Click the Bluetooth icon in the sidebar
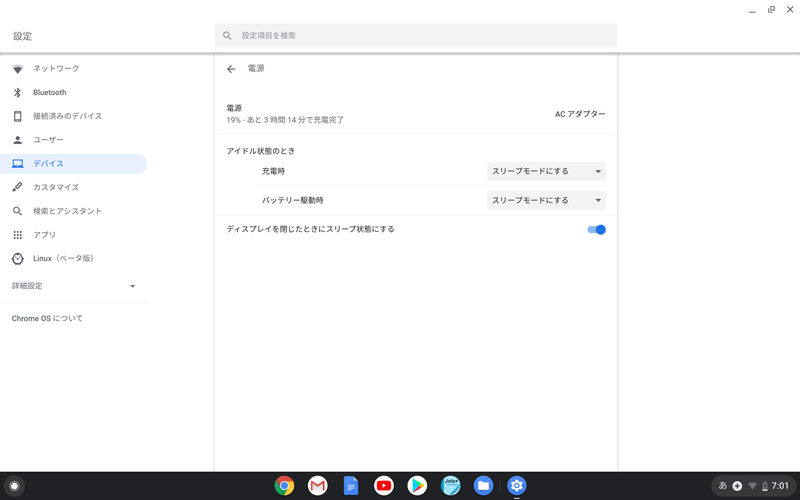800x500 pixels. (17, 92)
